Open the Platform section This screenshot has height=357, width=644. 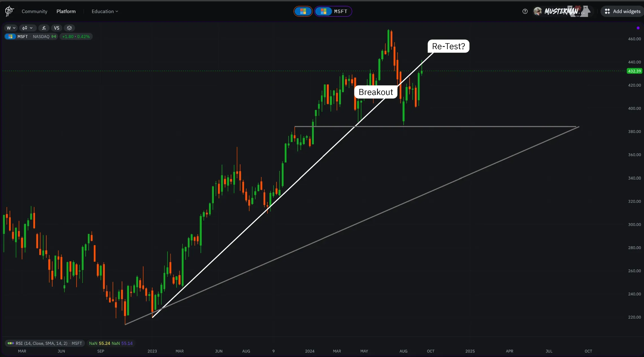tap(66, 11)
